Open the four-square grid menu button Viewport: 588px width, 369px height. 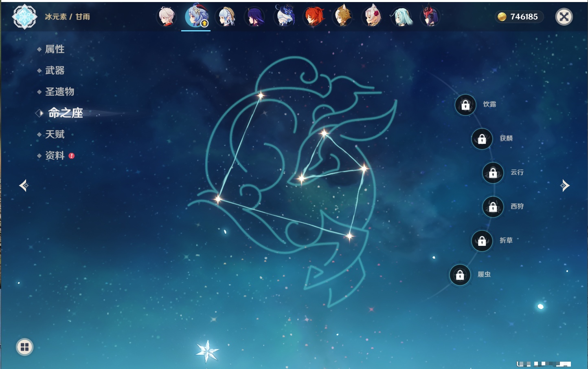25,347
